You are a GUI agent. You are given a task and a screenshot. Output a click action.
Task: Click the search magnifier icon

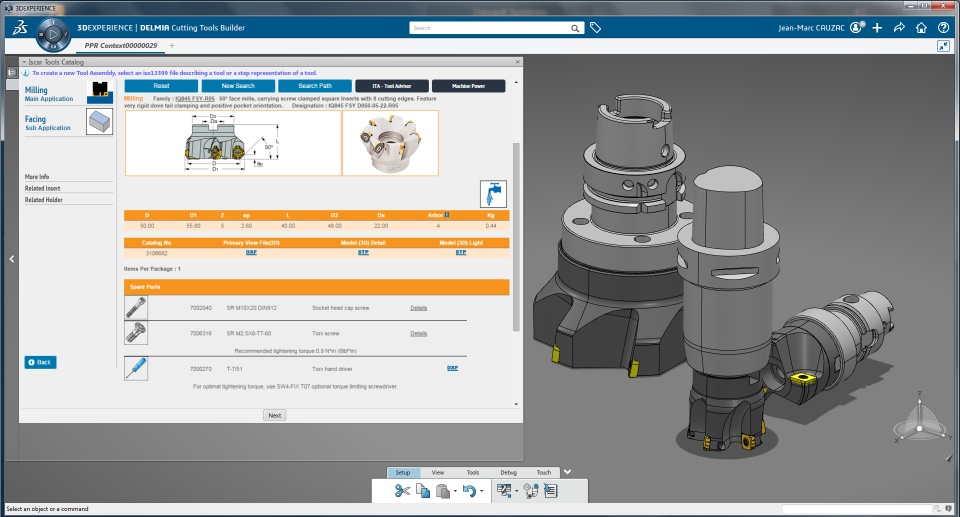click(x=575, y=28)
